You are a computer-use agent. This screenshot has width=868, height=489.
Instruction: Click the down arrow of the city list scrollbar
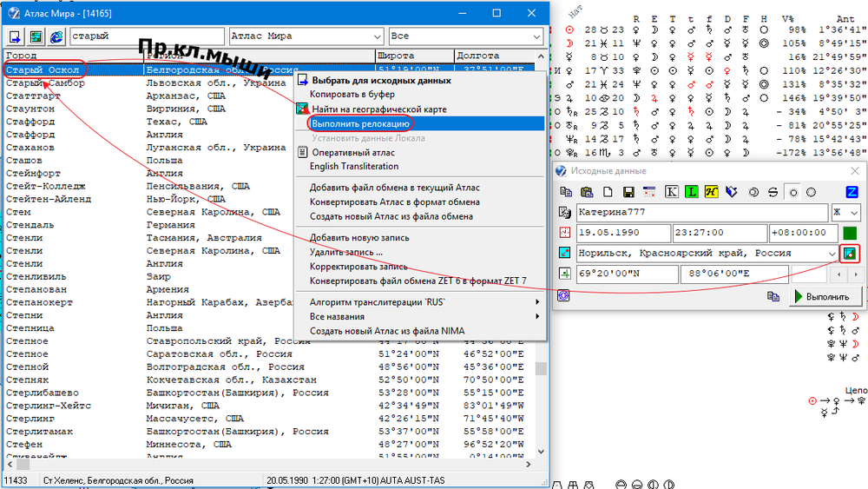coord(541,452)
